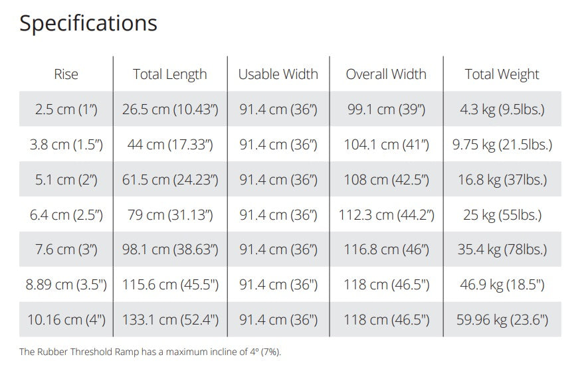Click the 133.1 cm (52.4") length cell
Image resolution: width=588 pixels, height=367 pixels.
tap(170, 320)
